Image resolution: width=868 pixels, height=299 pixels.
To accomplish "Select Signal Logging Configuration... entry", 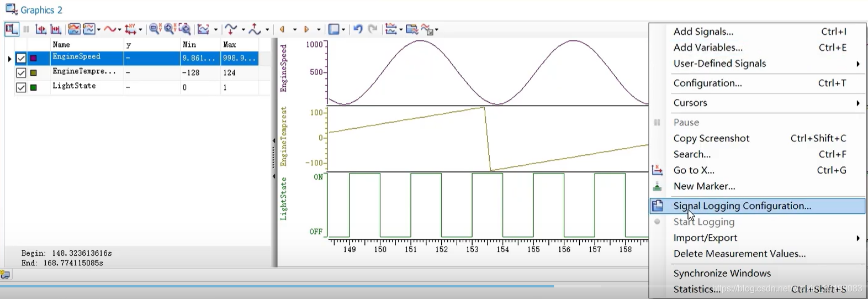I will click(757, 206).
